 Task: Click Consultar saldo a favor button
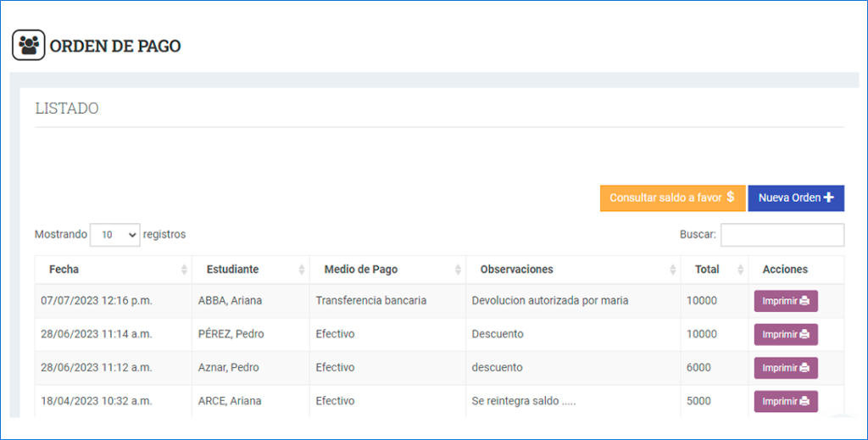pos(671,198)
